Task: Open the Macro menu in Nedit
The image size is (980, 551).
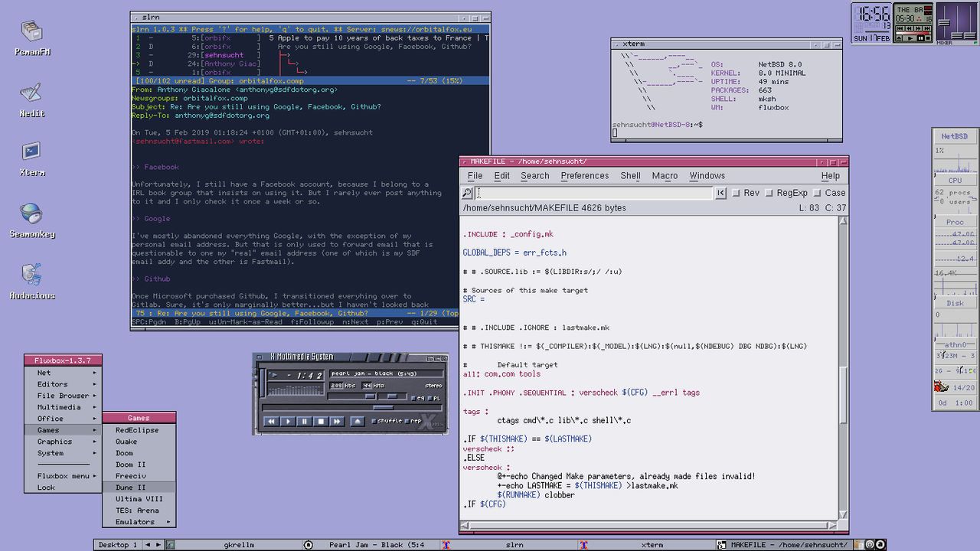Action: click(x=665, y=175)
